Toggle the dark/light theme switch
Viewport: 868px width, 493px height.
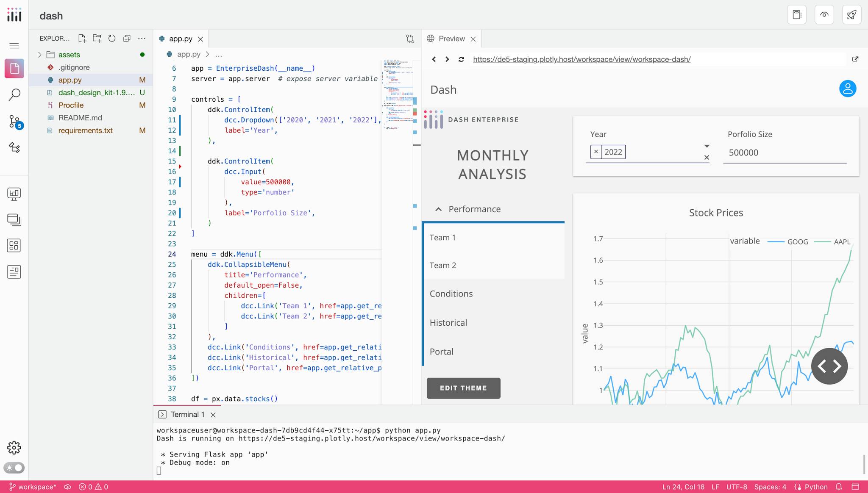click(14, 468)
